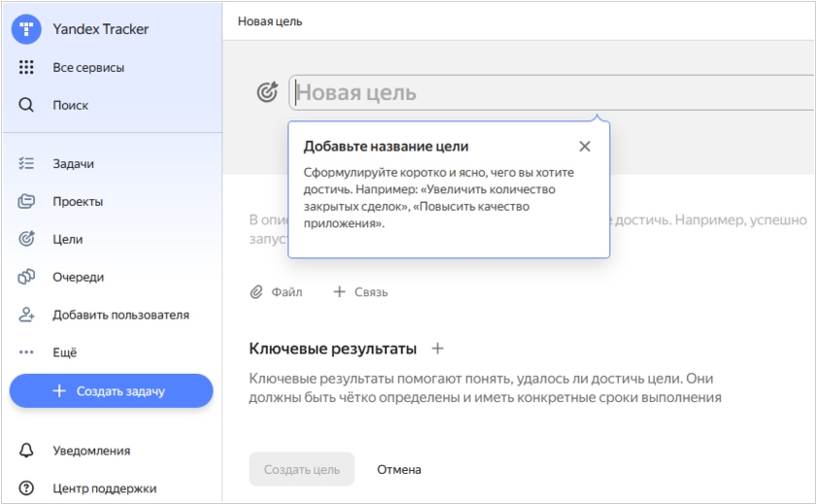Screen dimensions: 816x504
Task: Open Проекты section in sidebar
Action: [x=77, y=202]
